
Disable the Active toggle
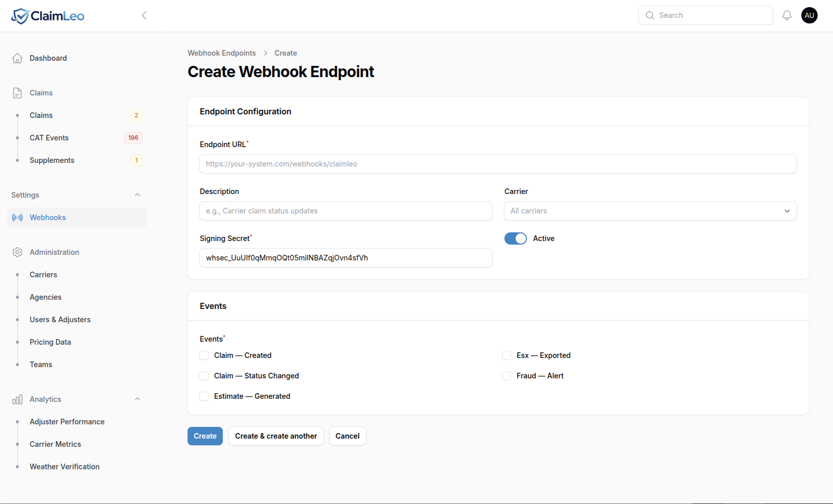tap(515, 238)
